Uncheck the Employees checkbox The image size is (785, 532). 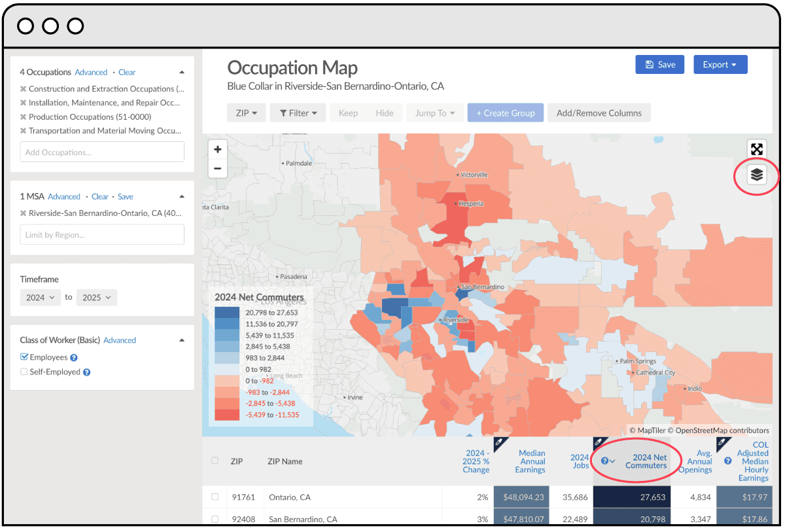pos(24,357)
